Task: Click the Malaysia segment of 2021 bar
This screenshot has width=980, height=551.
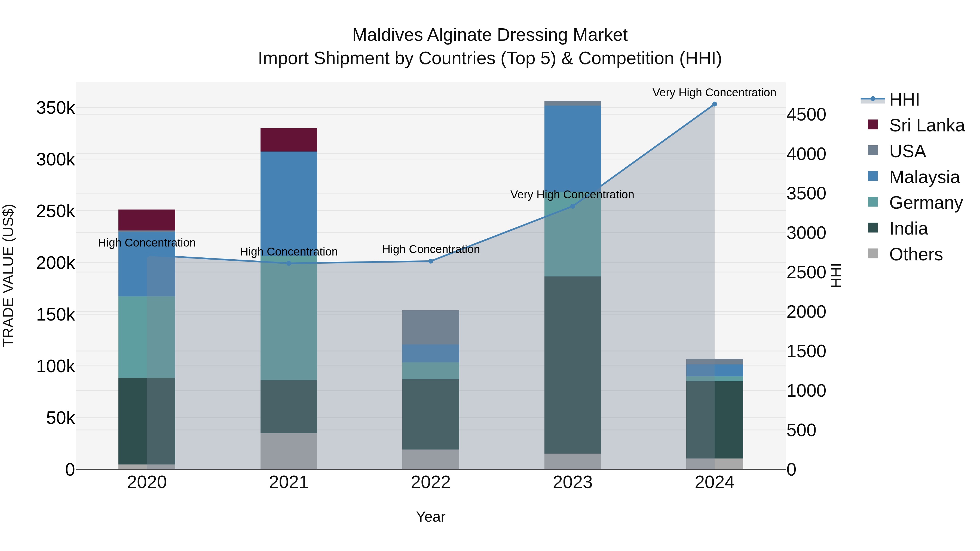Action: coord(289,204)
